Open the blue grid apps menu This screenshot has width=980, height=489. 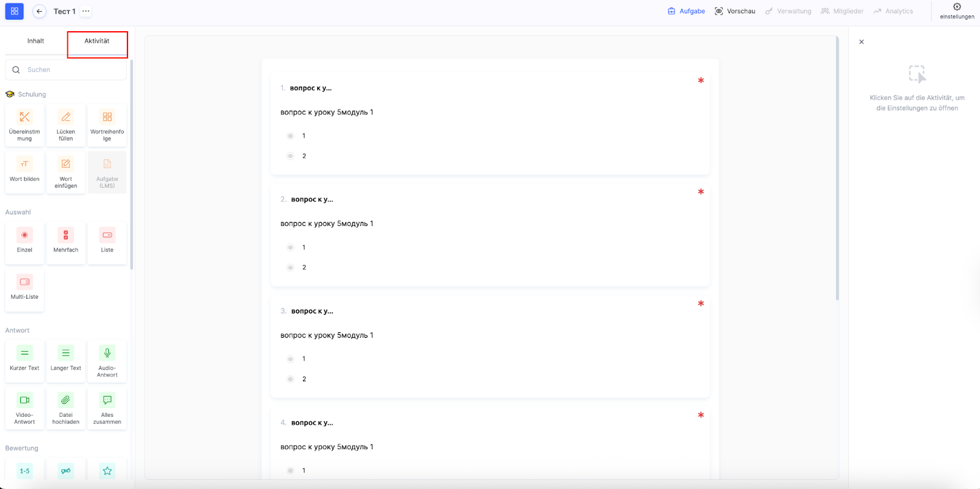[15, 11]
